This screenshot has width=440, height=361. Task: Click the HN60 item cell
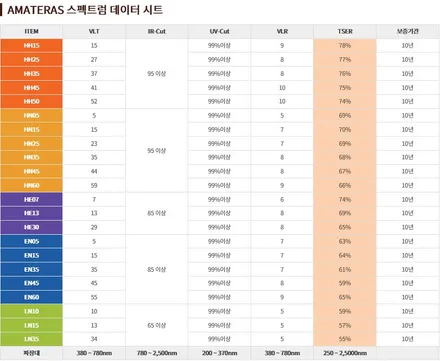(x=31, y=185)
